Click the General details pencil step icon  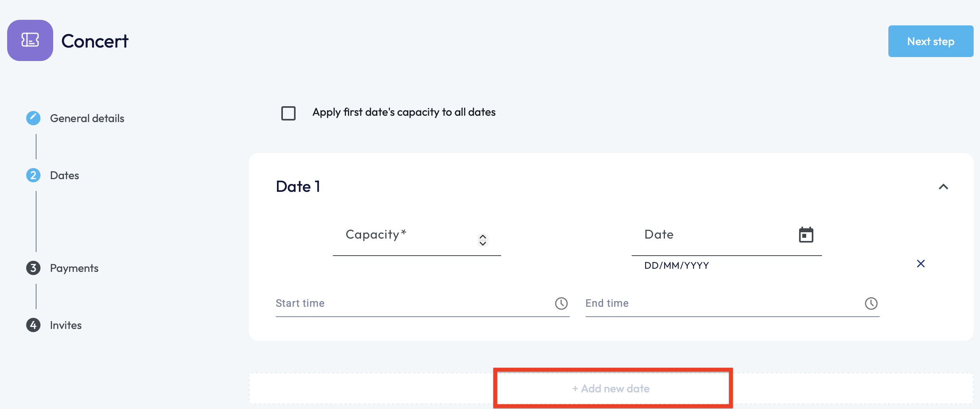(x=33, y=118)
